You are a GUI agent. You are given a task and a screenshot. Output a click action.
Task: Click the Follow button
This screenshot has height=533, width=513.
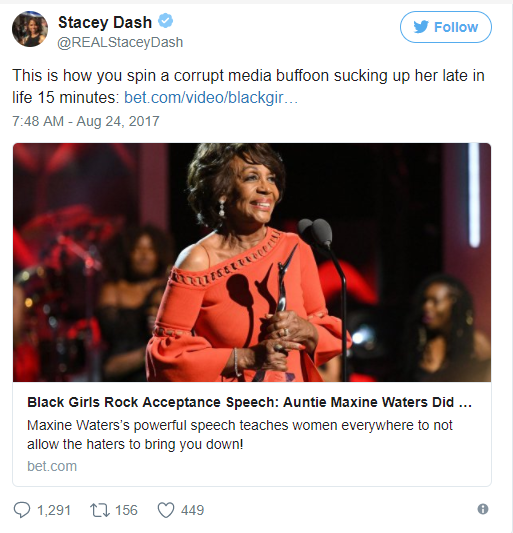point(446,27)
